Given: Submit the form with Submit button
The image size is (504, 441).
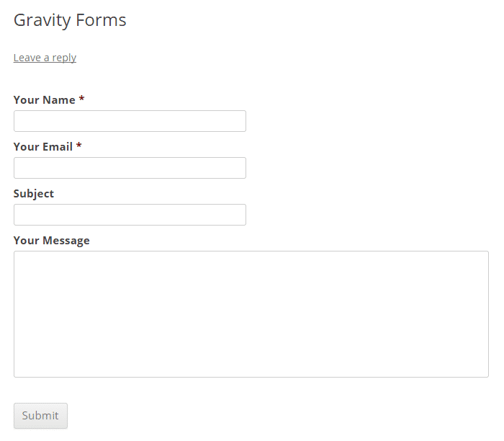Looking at the screenshot, I should click(x=40, y=416).
